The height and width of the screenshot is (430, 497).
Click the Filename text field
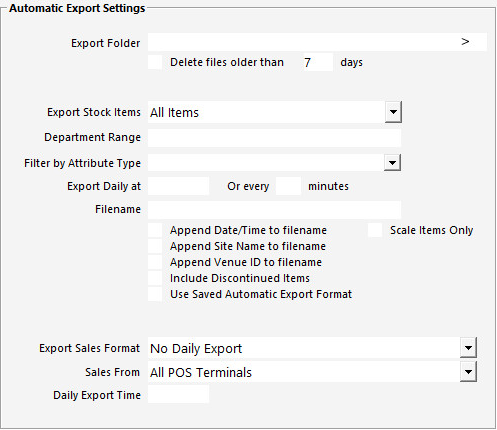(x=274, y=209)
